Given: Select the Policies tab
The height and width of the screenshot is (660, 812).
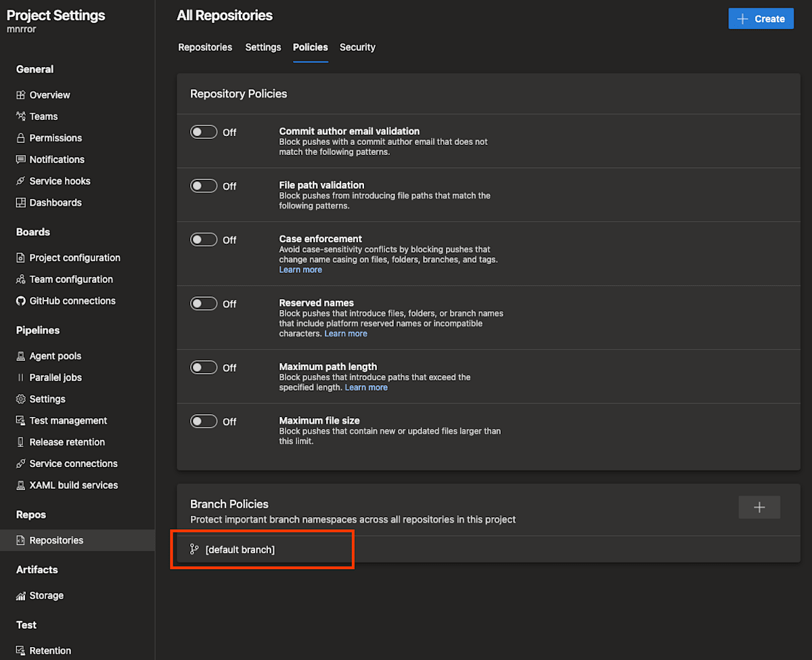Looking at the screenshot, I should tap(311, 47).
